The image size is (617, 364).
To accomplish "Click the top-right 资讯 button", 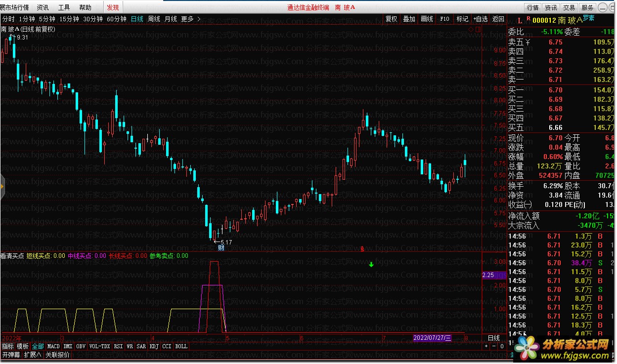I will click(x=551, y=7).
